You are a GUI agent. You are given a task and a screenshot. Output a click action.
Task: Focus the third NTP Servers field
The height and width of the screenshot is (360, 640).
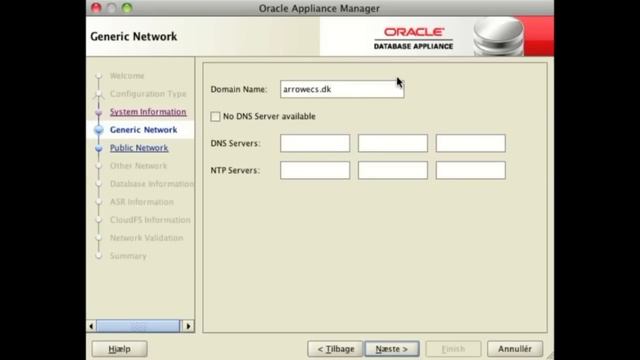[471, 170]
